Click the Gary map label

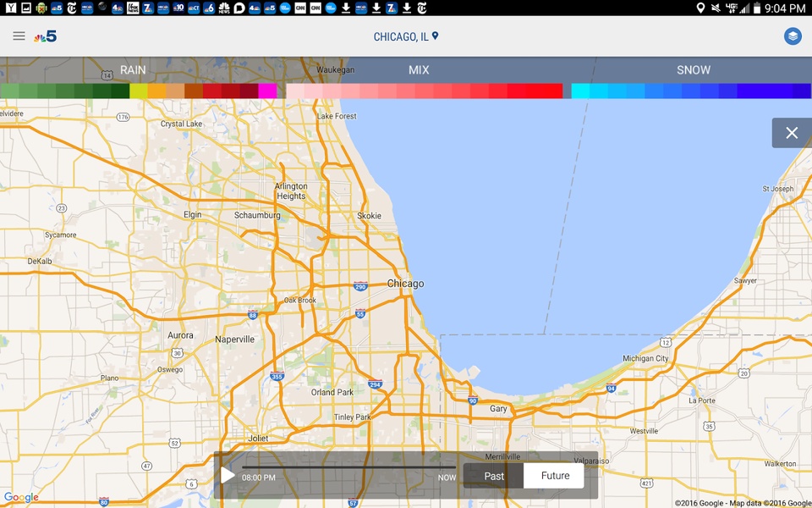pyautogui.click(x=498, y=408)
